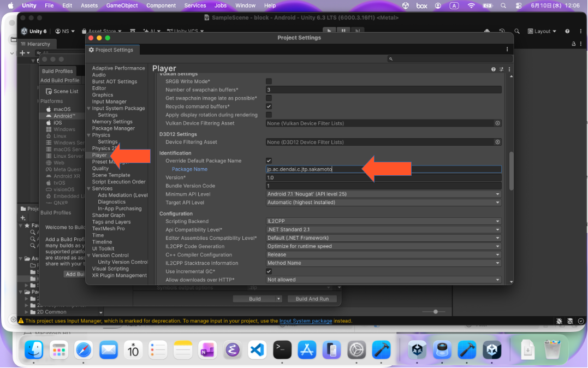Collapse the Services section in settings sidebar
This screenshot has height=368, width=588.
click(89, 189)
